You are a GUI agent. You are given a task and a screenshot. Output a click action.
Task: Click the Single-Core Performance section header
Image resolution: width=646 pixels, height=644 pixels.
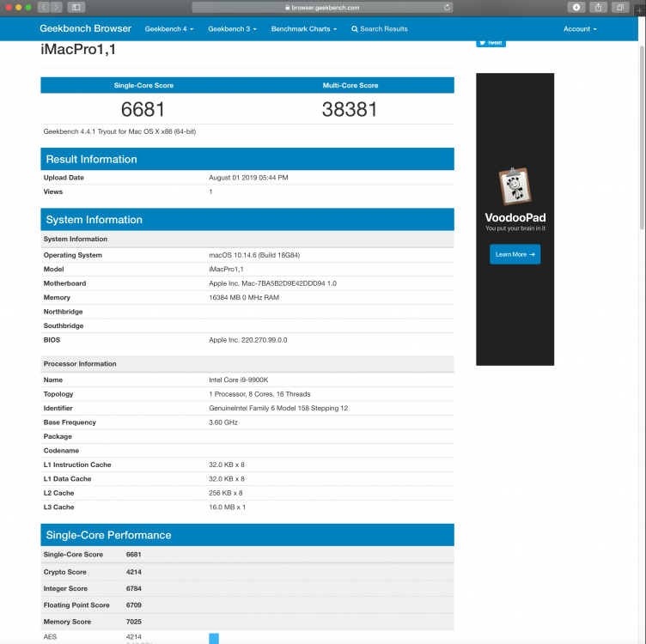(247, 535)
